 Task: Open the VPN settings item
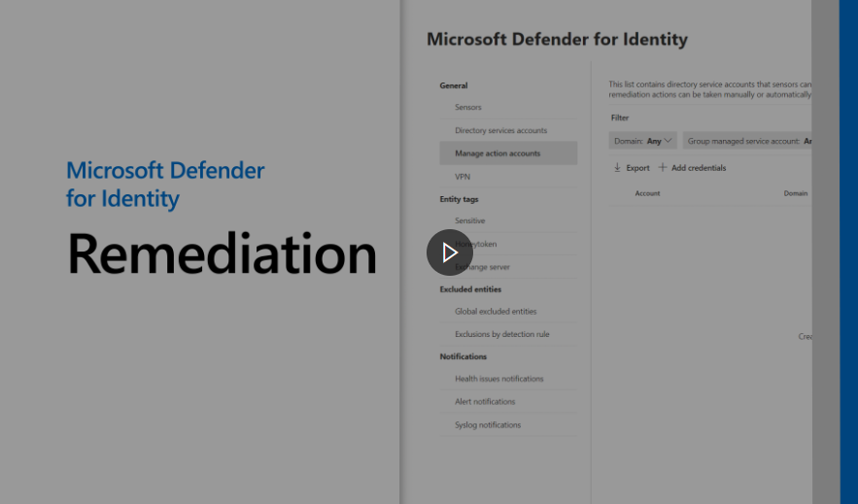(463, 176)
